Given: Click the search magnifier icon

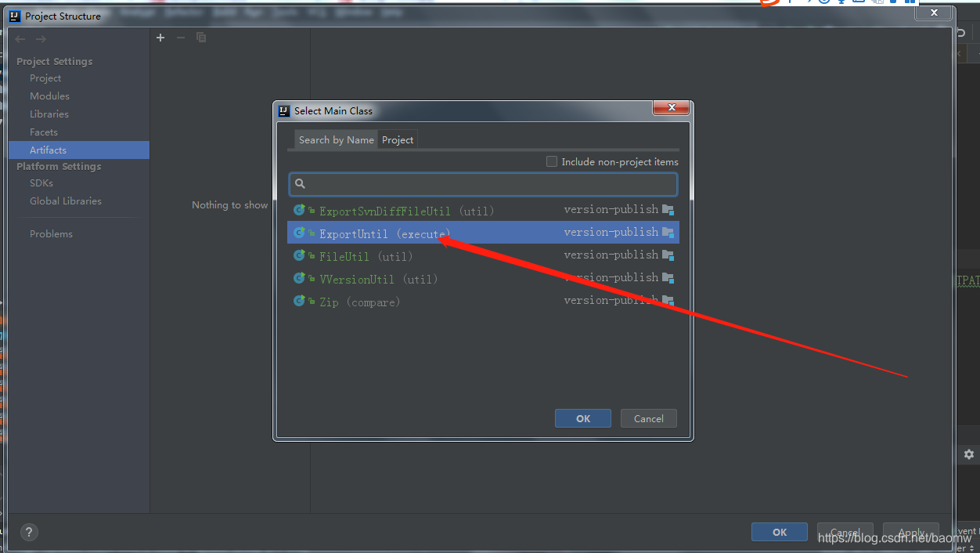Looking at the screenshot, I should tap(300, 184).
